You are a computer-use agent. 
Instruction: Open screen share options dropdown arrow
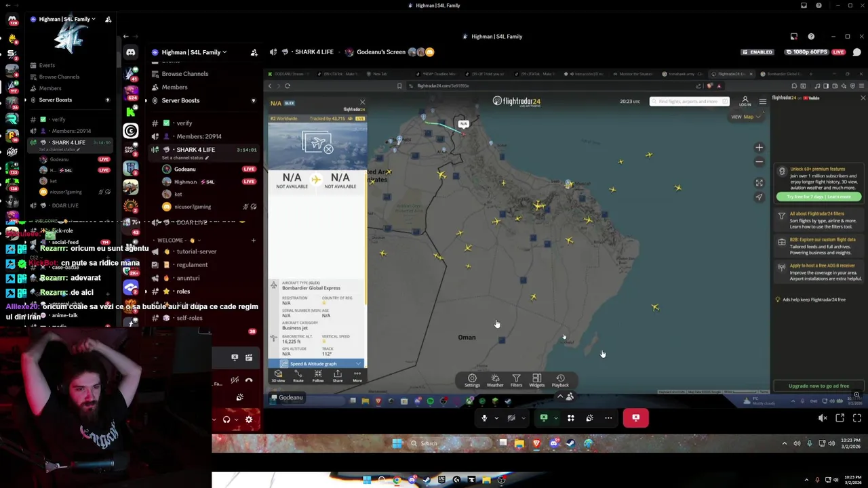555,418
